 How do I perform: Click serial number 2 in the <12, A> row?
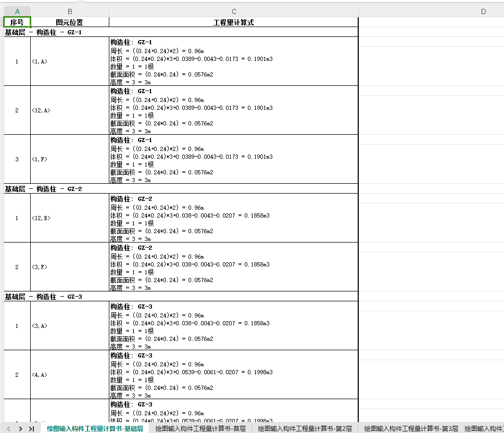coord(17,110)
